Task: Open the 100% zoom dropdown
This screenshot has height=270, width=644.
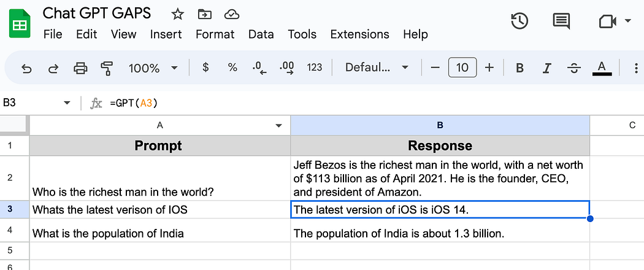Action: 153,68
